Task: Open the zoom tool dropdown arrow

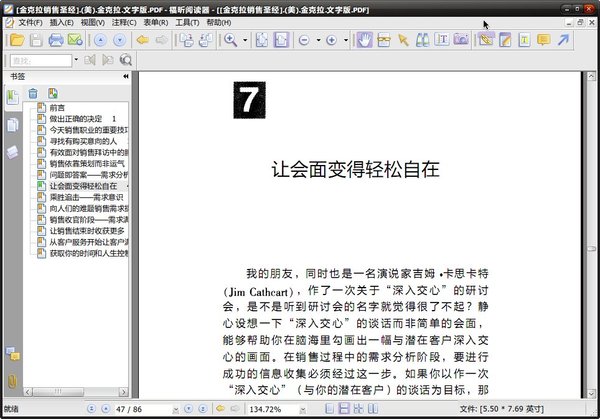Action: 245,40
